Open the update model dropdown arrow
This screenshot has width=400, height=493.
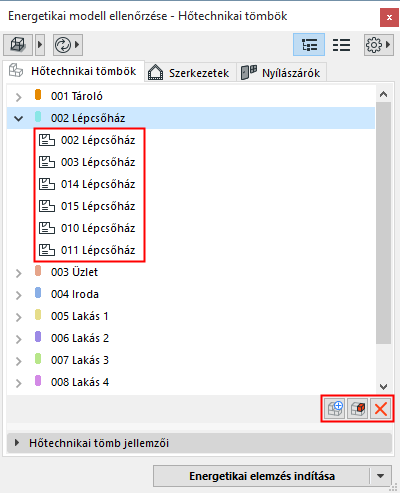point(77,45)
